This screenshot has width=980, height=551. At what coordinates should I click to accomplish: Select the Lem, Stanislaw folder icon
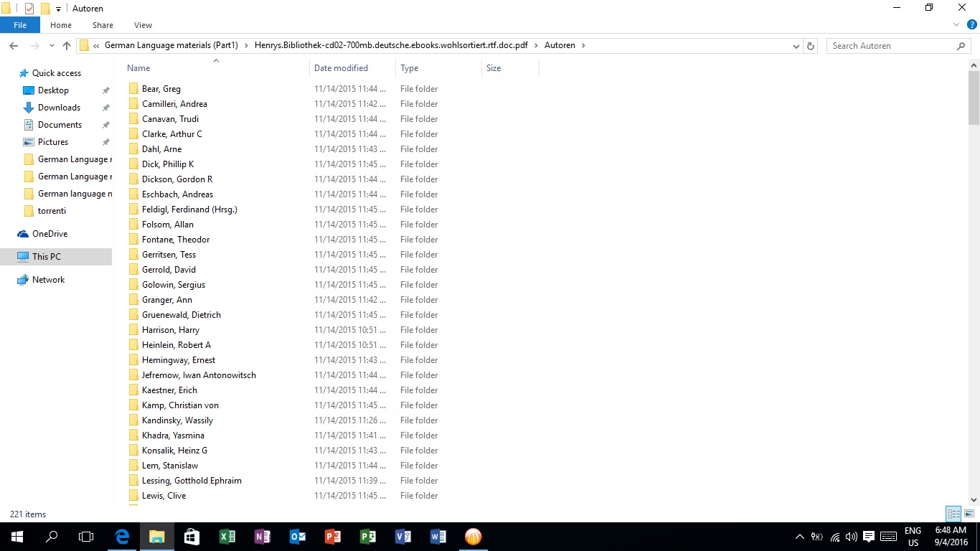[133, 466]
